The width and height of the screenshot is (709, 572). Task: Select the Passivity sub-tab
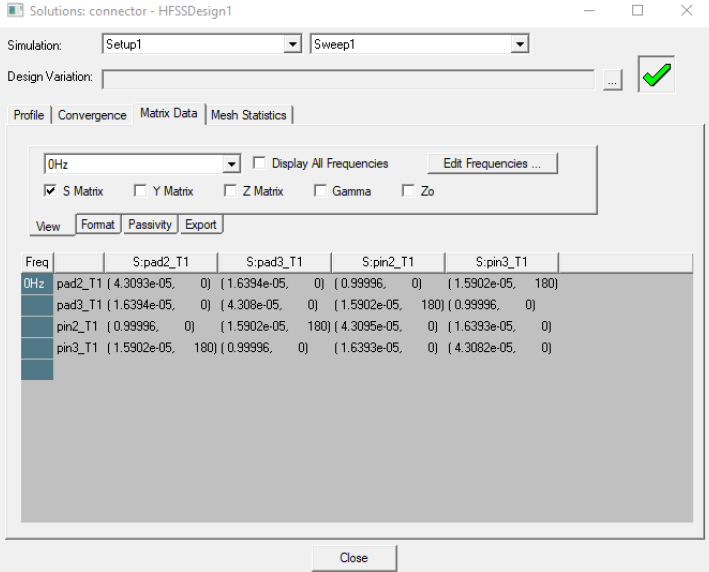click(150, 225)
